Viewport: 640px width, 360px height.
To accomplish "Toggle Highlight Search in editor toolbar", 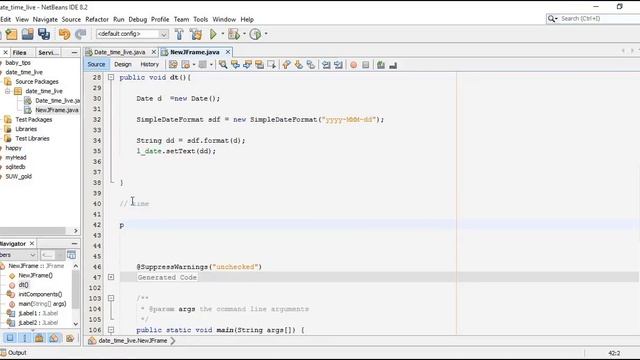I will pos(260,65).
